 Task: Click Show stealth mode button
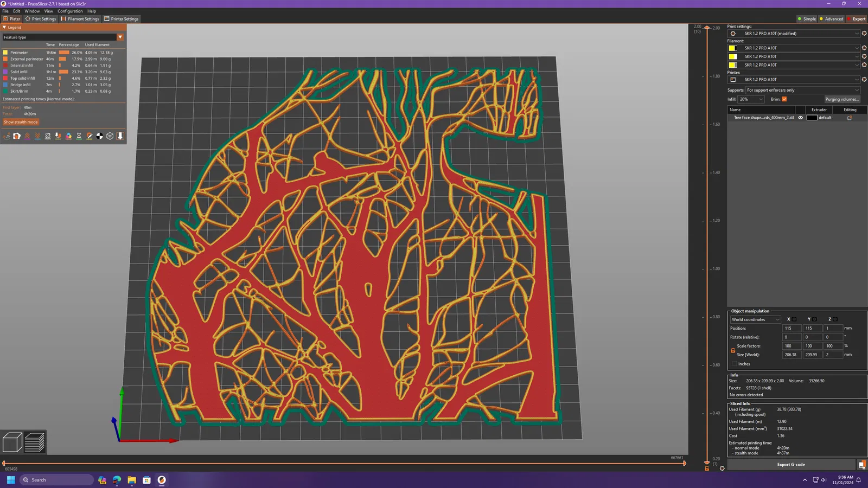coord(21,122)
